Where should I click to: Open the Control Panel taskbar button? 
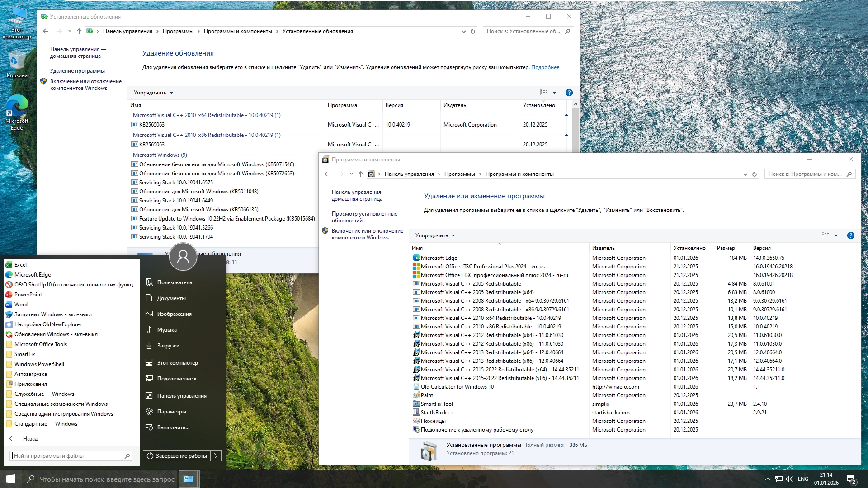tap(188, 479)
